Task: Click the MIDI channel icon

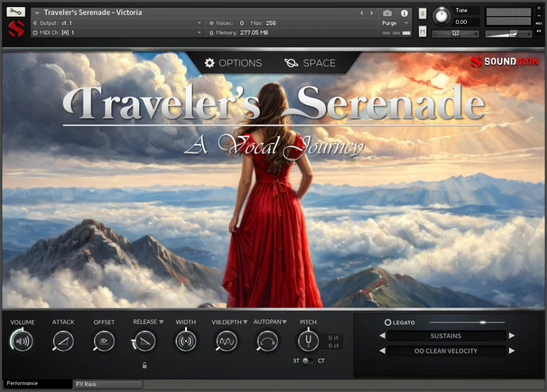Action: click(x=35, y=33)
